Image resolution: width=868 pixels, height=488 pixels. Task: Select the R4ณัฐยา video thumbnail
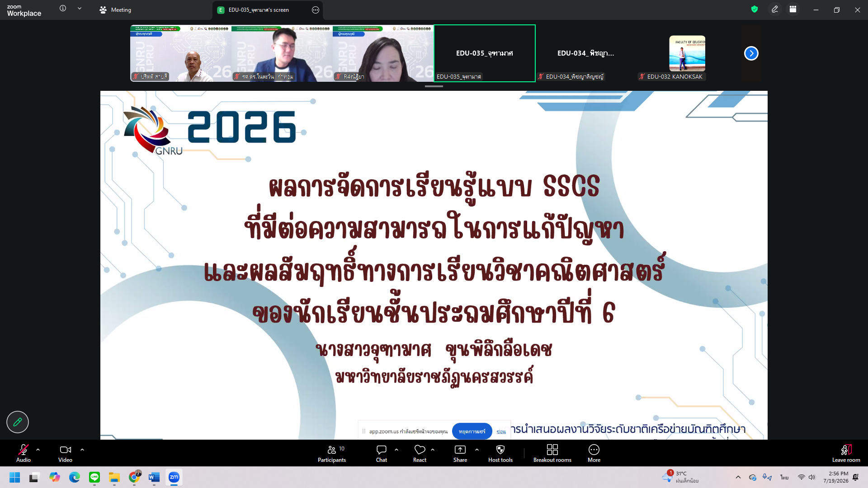point(383,53)
